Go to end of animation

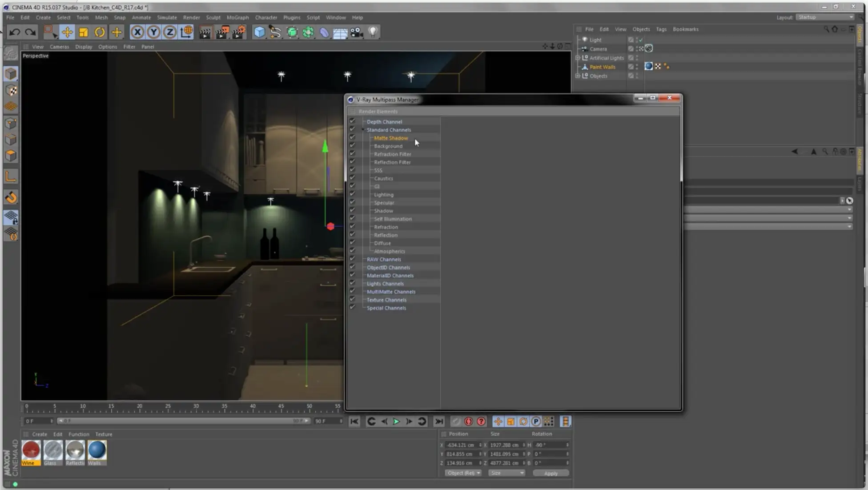439,422
